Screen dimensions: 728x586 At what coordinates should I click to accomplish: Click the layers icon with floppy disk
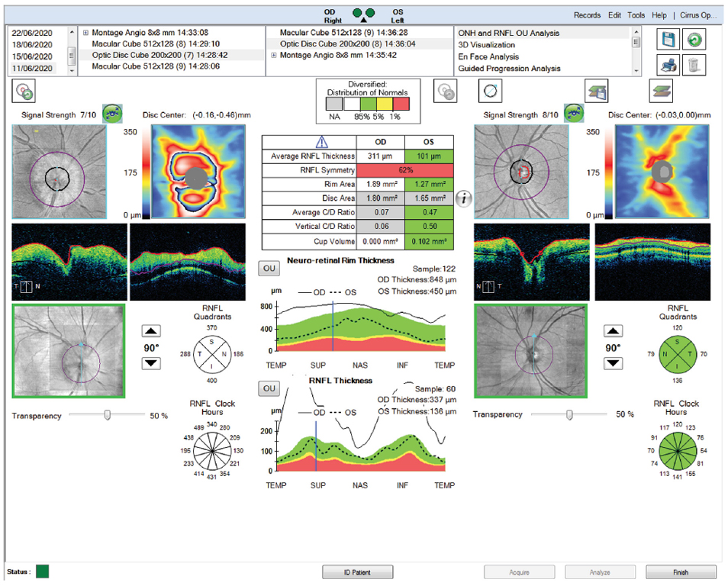[597, 92]
